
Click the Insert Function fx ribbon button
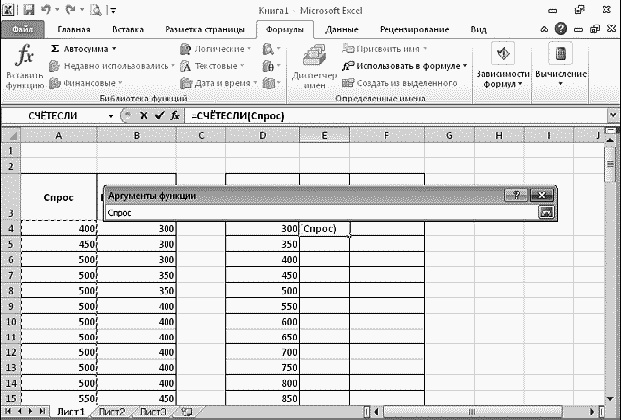(x=23, y=66)
